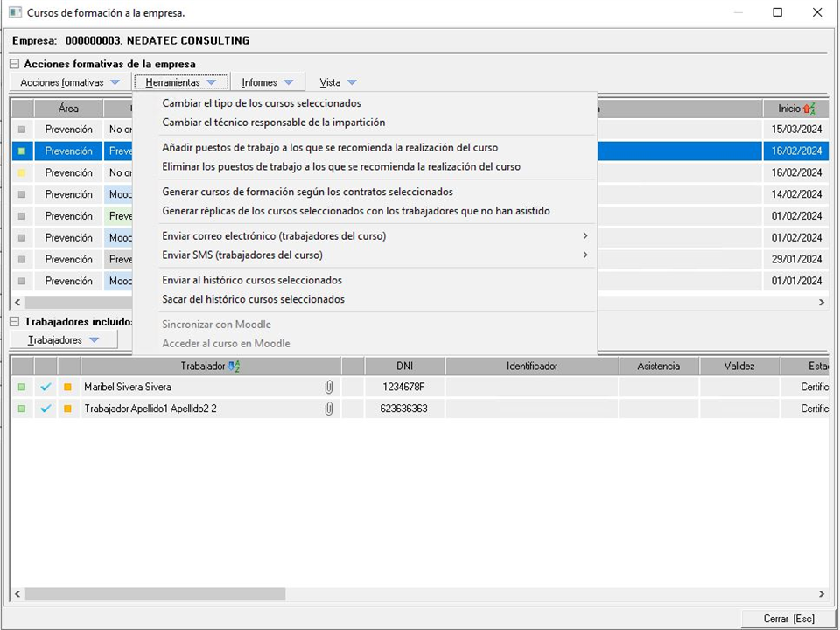The image size is (840, 630).
Task: Open the 'Informes' dropdown menu
Action: click(267, 82)
